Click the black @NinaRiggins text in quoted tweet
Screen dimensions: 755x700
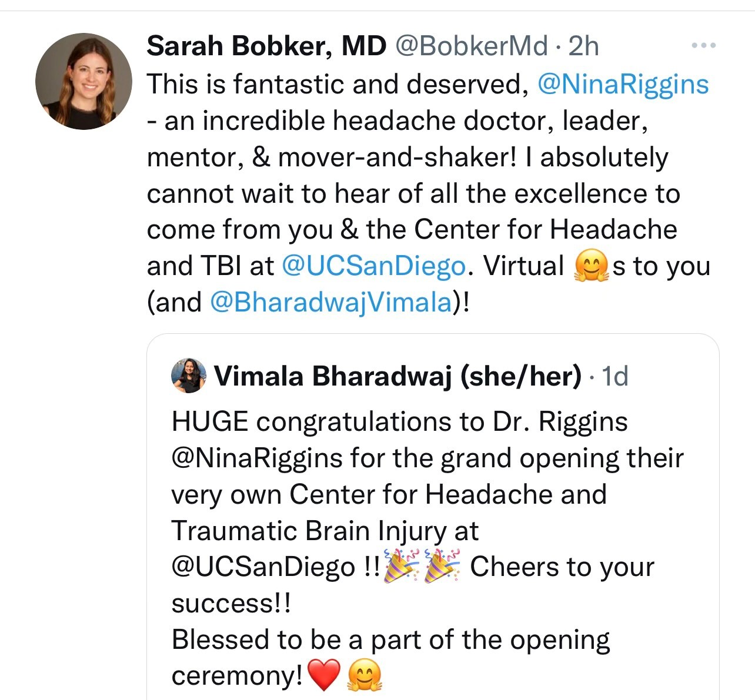(256, 458)
